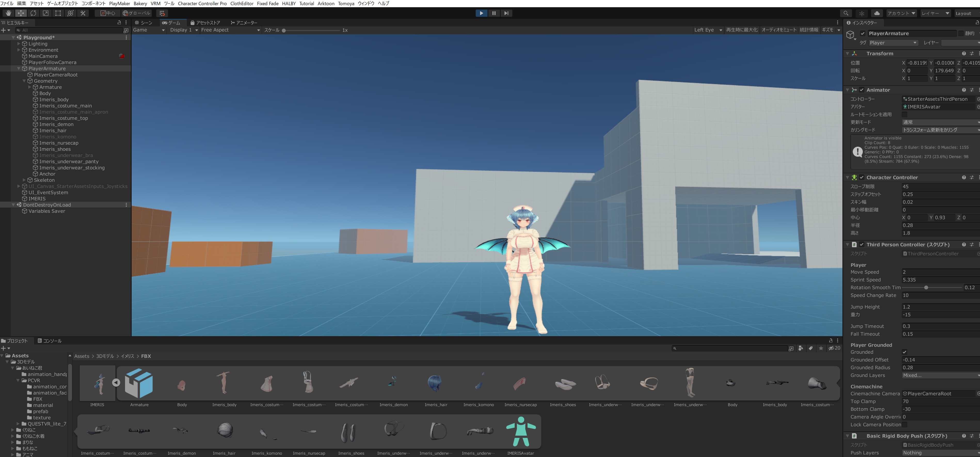
Task: Toggle PlayerArmature active checkbox
Action: click(863, 34)
